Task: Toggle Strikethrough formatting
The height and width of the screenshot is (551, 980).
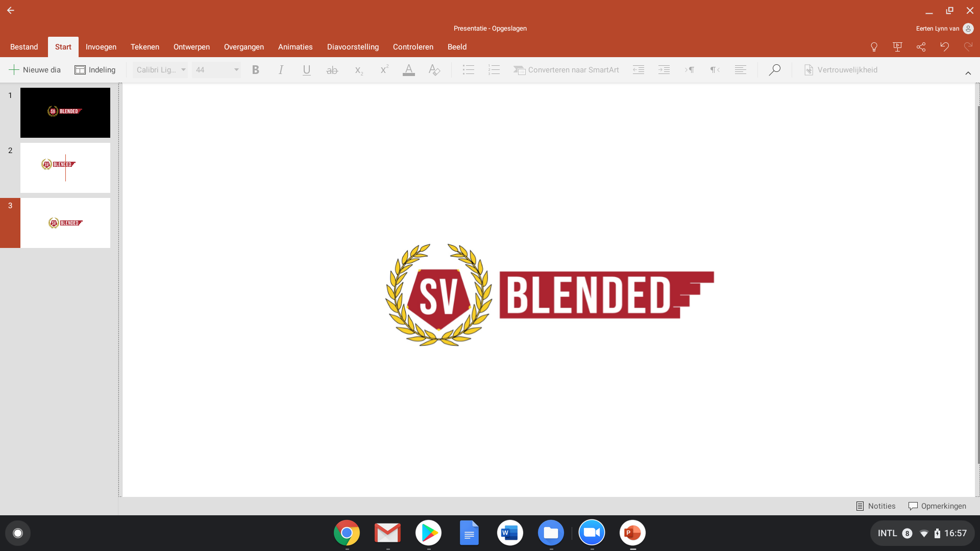Action: (x=332, y=70)
